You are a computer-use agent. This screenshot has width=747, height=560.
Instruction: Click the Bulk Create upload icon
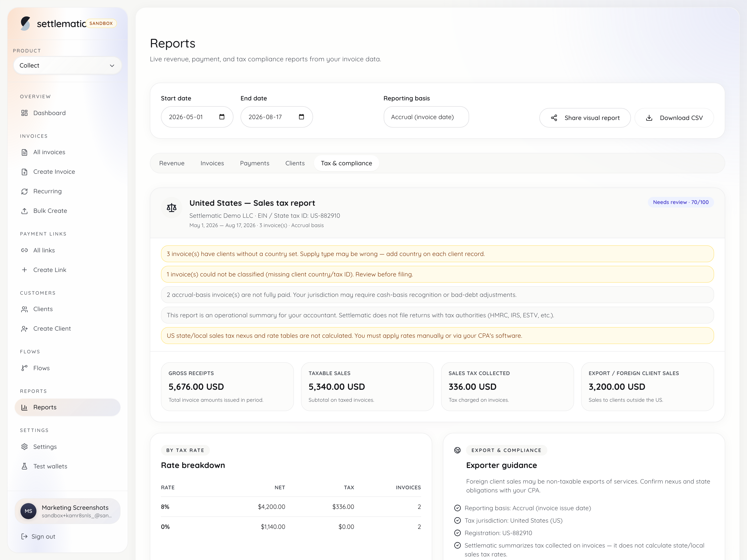[24, 211]
